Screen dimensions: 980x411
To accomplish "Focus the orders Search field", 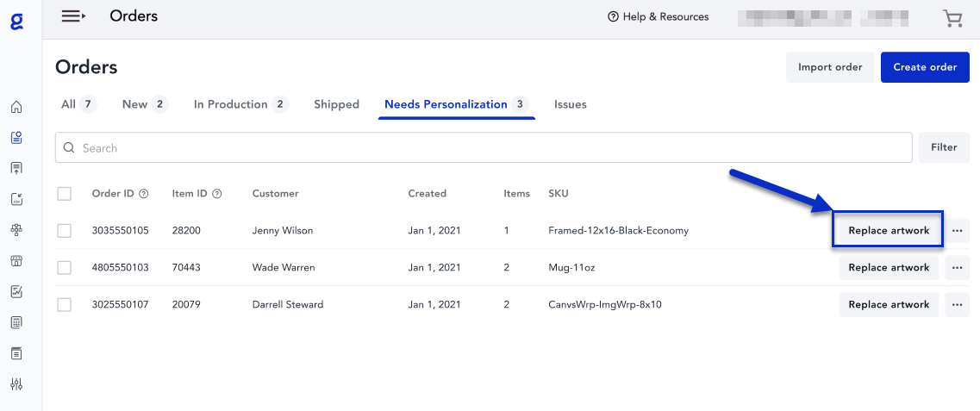I will 483,148.
